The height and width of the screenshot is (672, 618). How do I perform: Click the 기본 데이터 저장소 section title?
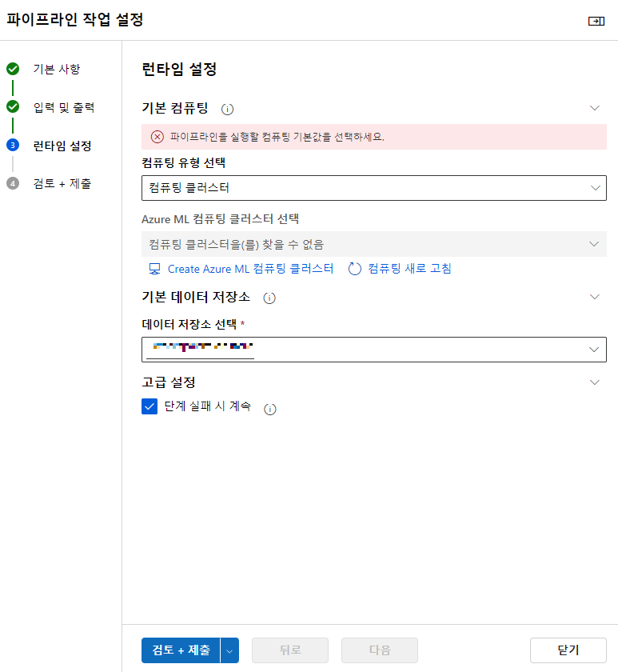pyautogui.click(x=196, y=297)
